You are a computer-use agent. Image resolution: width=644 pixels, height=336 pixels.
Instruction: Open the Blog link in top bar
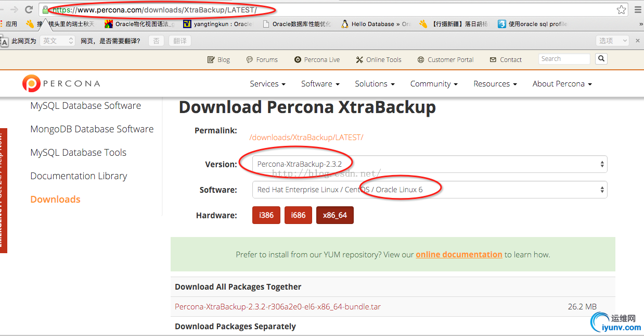point(218,59)
